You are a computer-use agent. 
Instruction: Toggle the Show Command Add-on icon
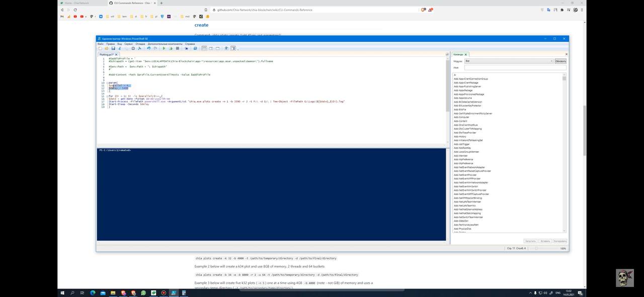point(233,48)
